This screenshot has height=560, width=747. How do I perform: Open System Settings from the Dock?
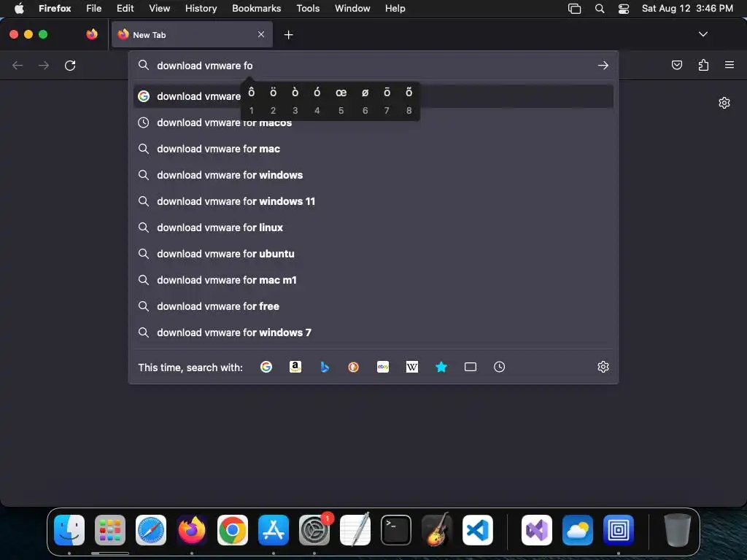pyautogui.click(x=314, y=530)
